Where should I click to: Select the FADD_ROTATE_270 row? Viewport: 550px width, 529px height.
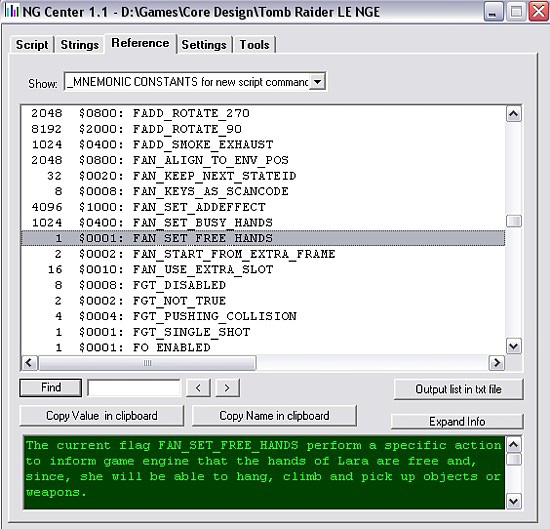(x=263, y=113)
